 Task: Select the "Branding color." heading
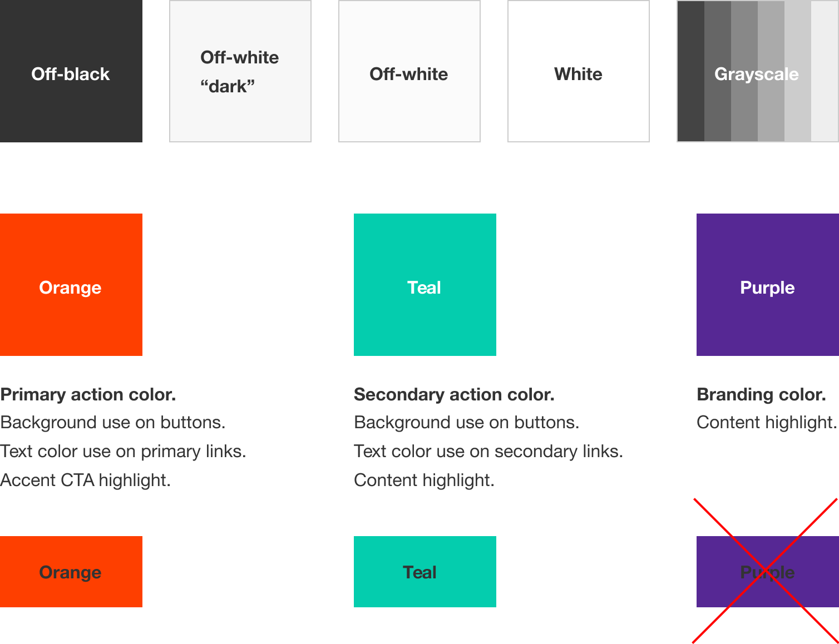tap(761, 394)
